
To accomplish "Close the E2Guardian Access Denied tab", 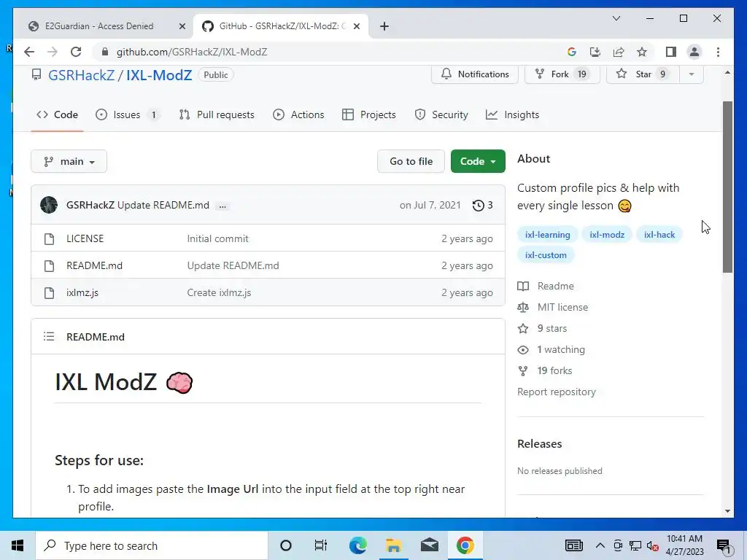I will 182,26.
